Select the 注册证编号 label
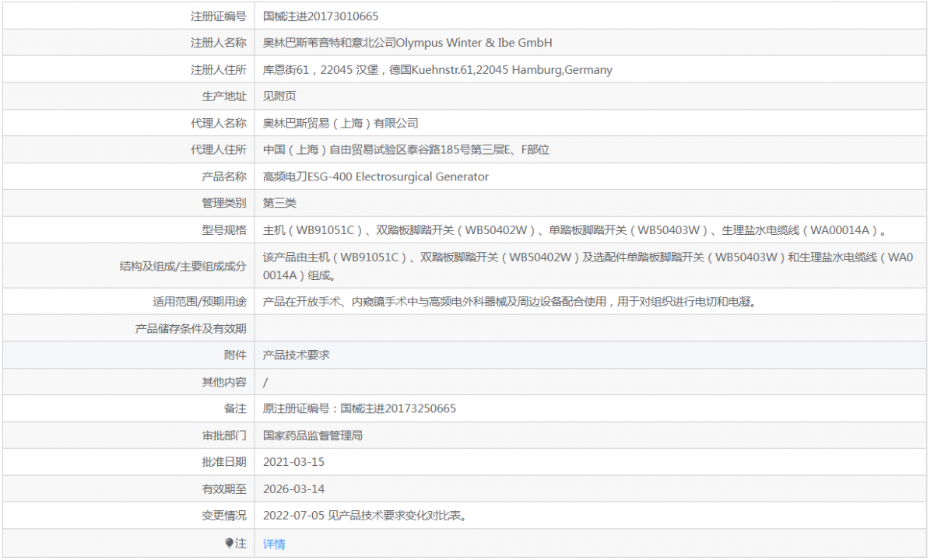The image size is (934, 560). pos(219,16)
